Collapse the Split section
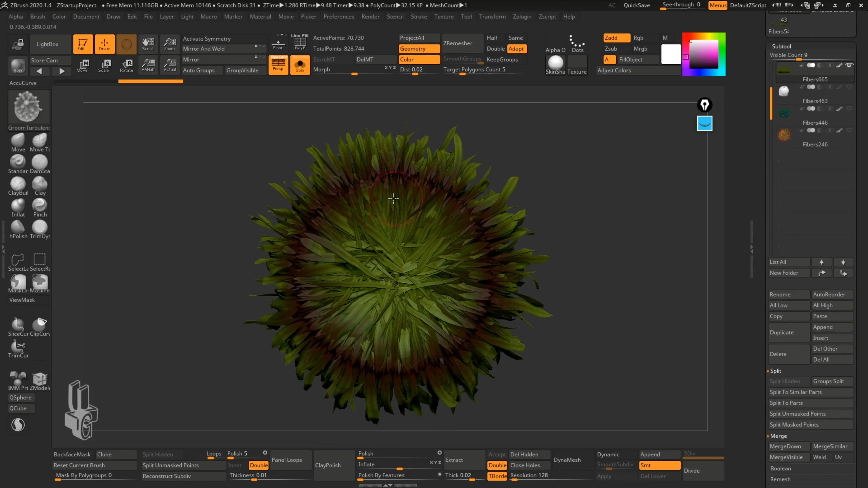Image resolution: width=868 pixels, height=488 pixels. (x=775, y=371)
